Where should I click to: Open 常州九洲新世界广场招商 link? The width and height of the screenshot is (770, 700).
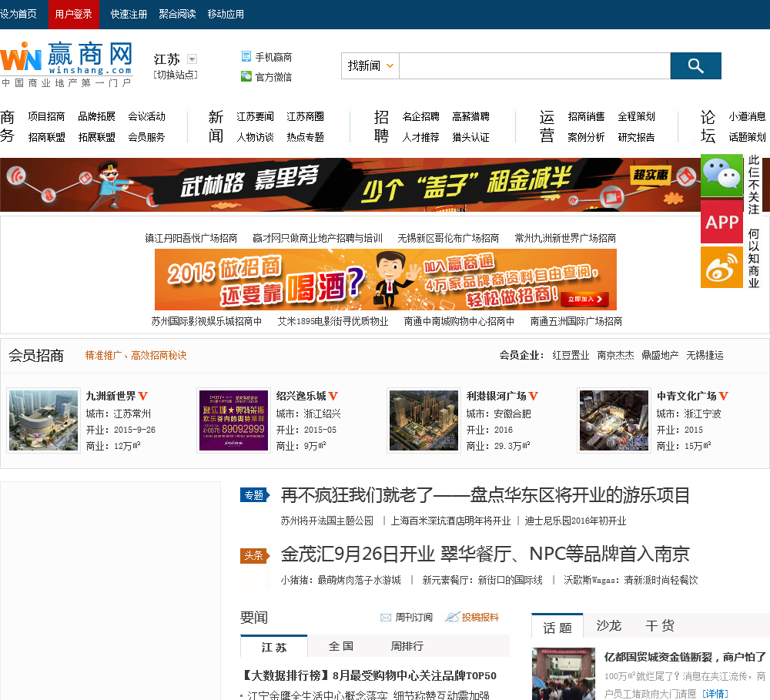[565, 238]
